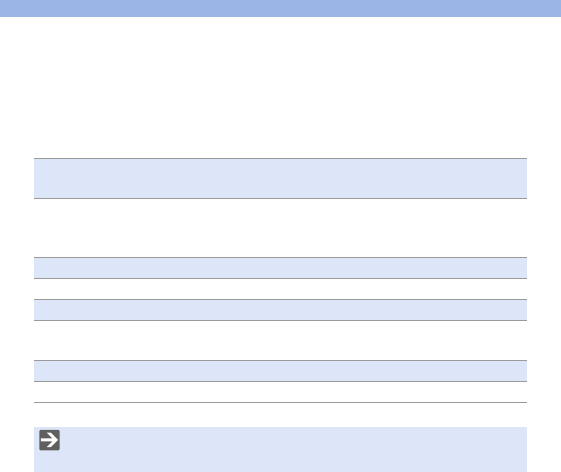Click the gap between last rule and note box
Screen dimensions: 561x472
(x=280, y=415)
